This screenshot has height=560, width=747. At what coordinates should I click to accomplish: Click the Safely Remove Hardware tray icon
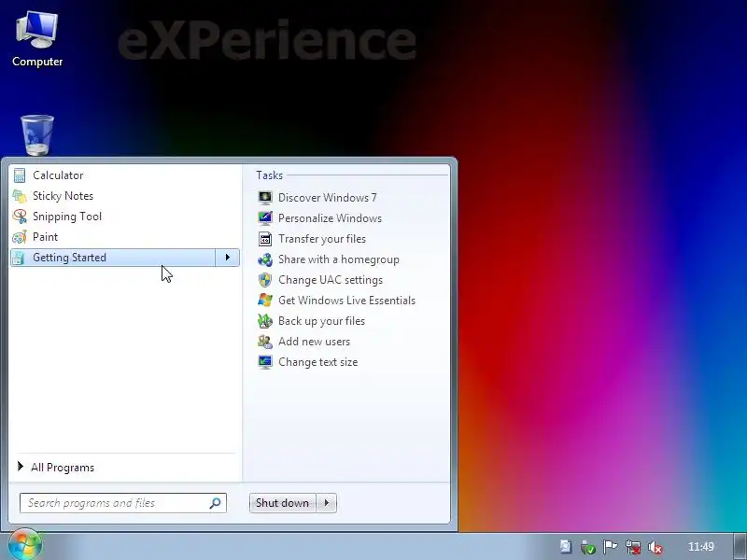pyautogui.click(x=588, y=547)
